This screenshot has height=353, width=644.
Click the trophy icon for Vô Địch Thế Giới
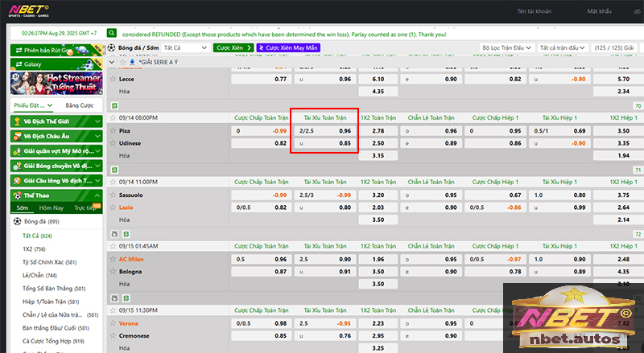pos(17,121)
